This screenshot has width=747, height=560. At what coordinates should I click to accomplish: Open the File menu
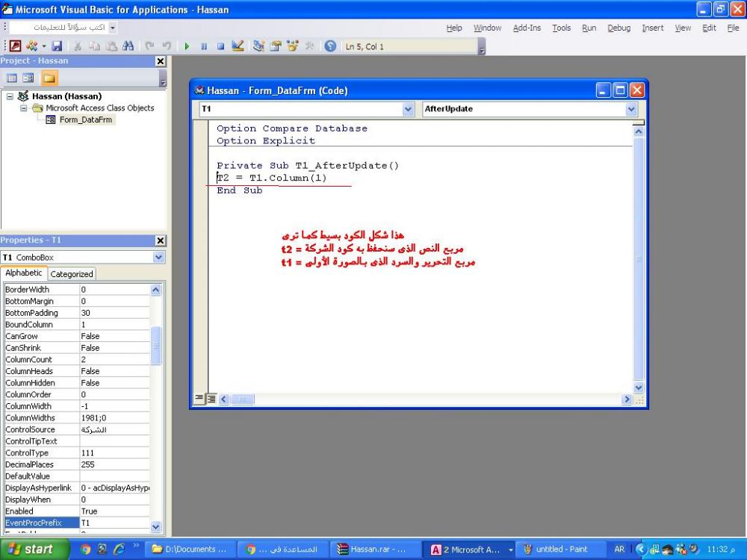[734, 28]
